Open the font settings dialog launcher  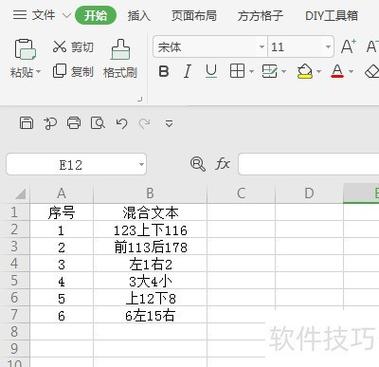[140, 99]
